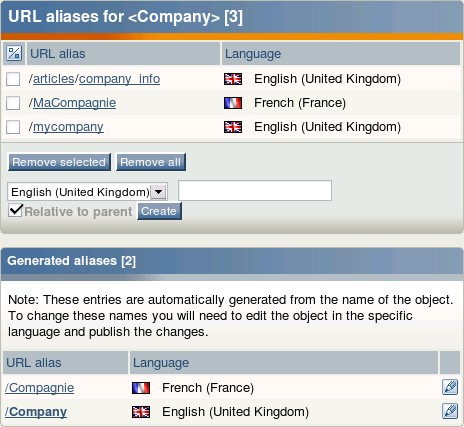This screenshot has width=464, height=427.
Task: Click edit pencil icon for /Company alias
Action: pyautogui.click(x=450, y=411)
